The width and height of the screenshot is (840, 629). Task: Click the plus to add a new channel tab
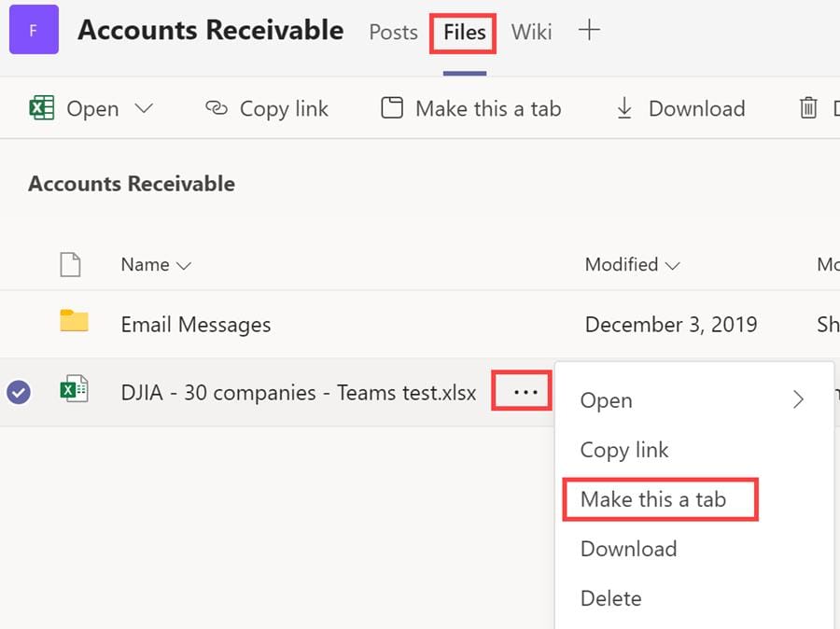click(x=588, y=31)
